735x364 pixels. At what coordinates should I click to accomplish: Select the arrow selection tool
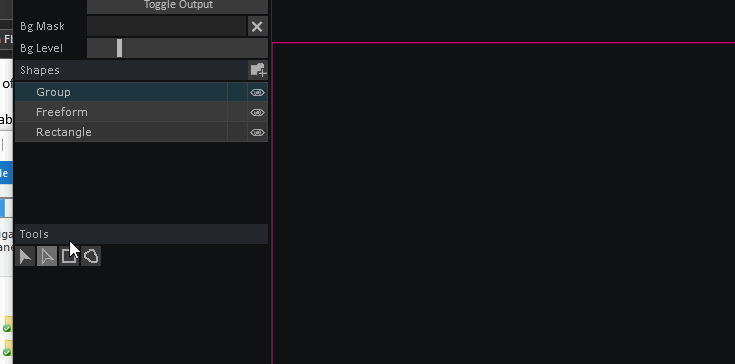pos(25,256)
